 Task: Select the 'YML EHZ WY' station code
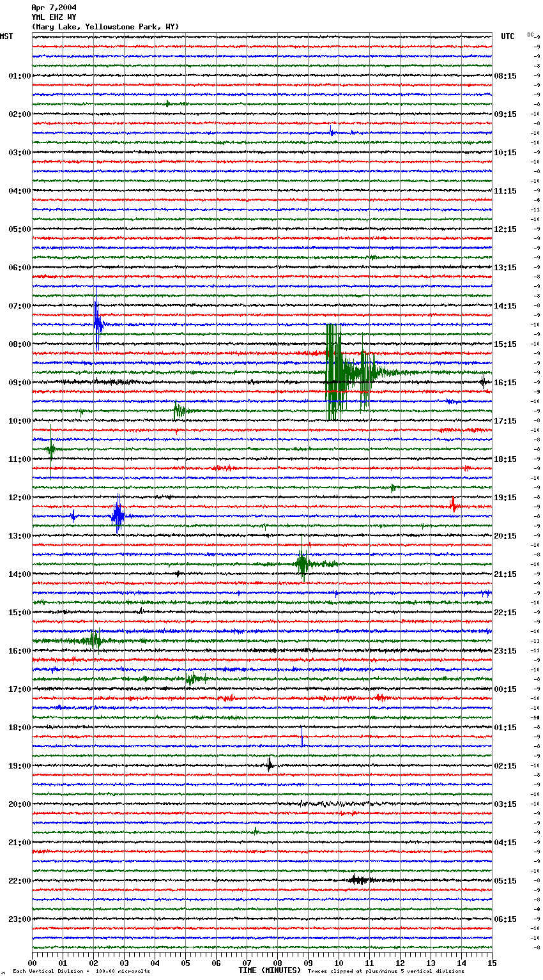[x=54, y=17]
